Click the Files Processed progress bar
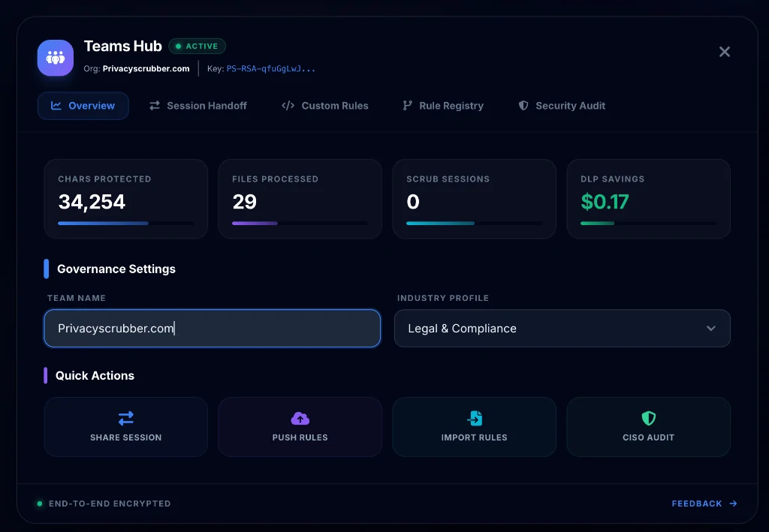Screen dimensions: 769x532 [x=300, y=224]
